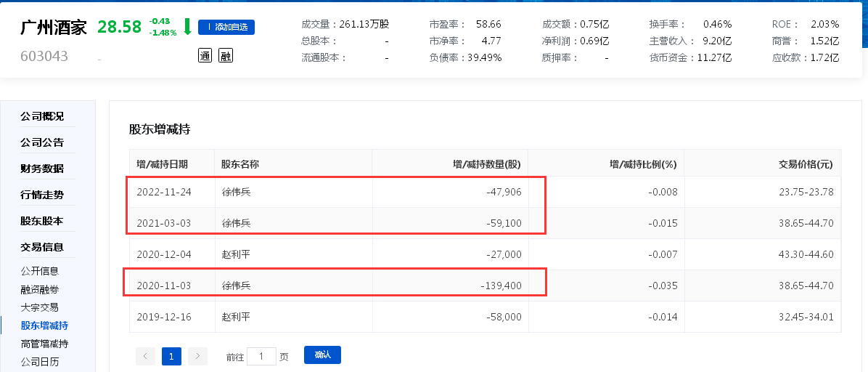Image resolution: width=868 pixels, height=372 pixels.
Task: Open 行情走势 in the sidebar
Action: (x=42, y=195)
